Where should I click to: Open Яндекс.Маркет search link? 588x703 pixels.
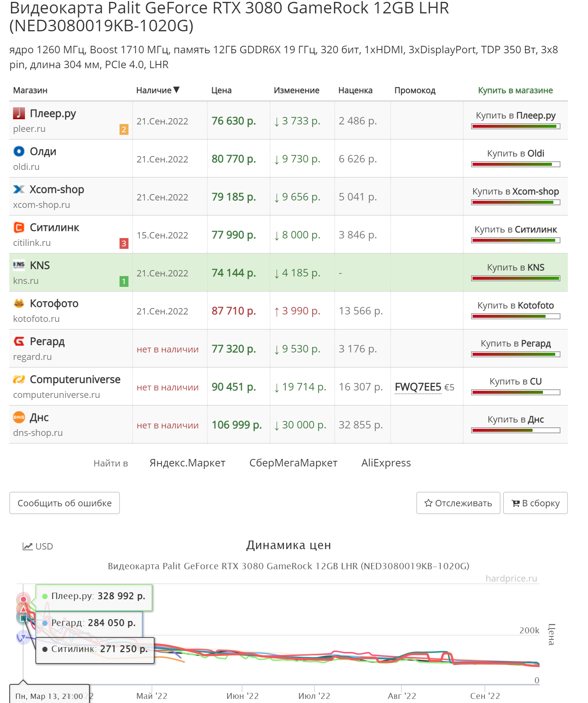(187, 463)
